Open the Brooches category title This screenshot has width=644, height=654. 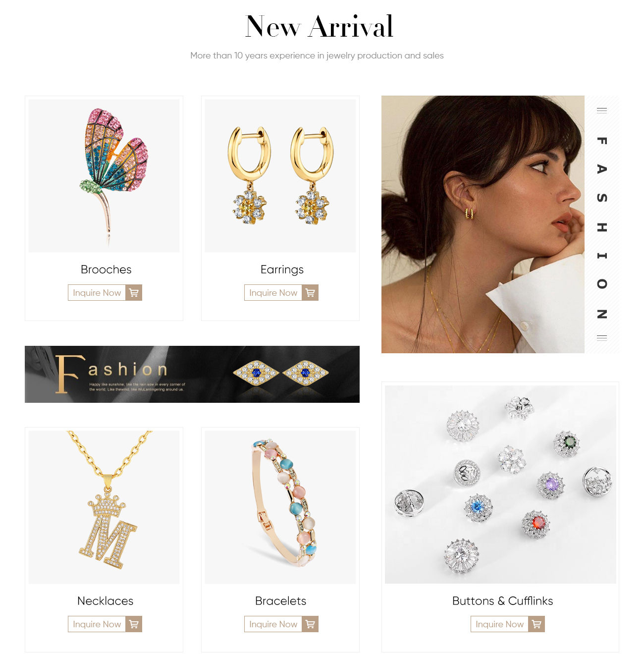coord(106,270)
